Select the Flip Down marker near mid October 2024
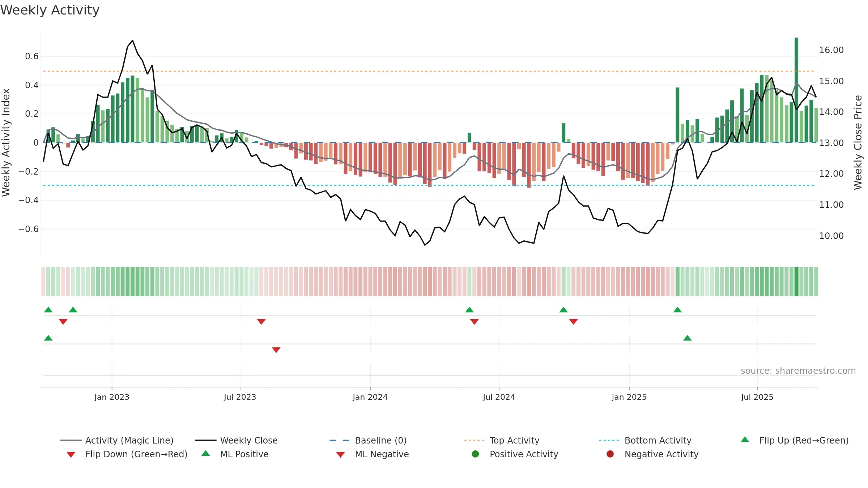 [573, 322]
